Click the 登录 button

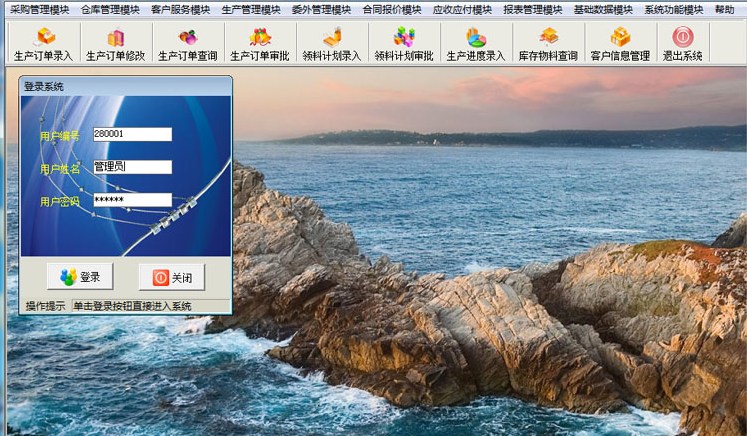pyautogui.click(x=80, y=276)
